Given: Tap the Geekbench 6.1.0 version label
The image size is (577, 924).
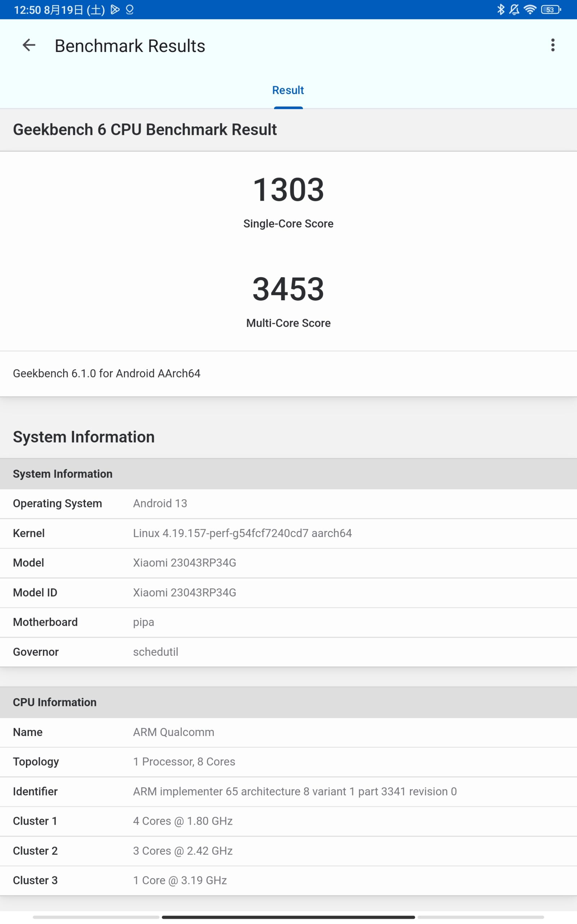Looking at the screenshot, I should pos(106,374).
